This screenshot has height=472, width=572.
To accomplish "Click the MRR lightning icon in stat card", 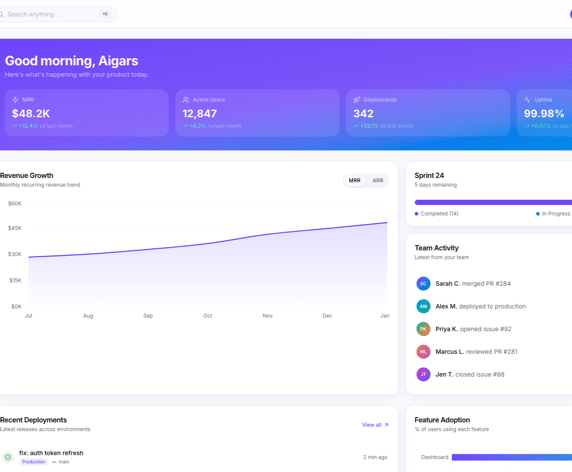I will 15,100.
